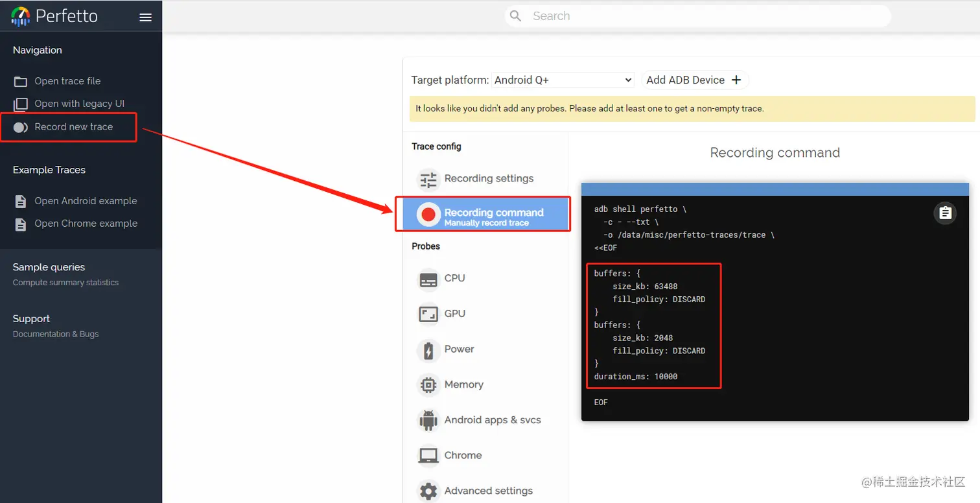
Task: Click the "Target platform:" label
Action: (450, 80)
